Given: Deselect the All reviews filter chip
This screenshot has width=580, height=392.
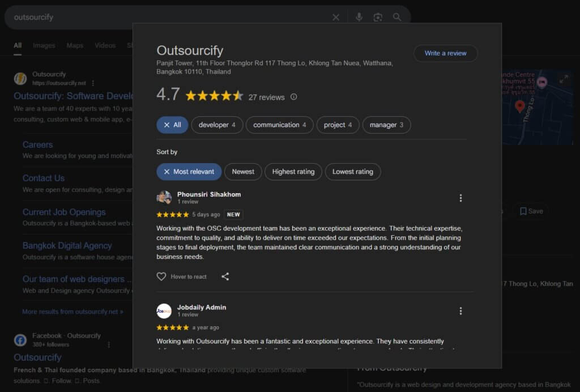Looking at the screenshot, I should click(172, 125).
